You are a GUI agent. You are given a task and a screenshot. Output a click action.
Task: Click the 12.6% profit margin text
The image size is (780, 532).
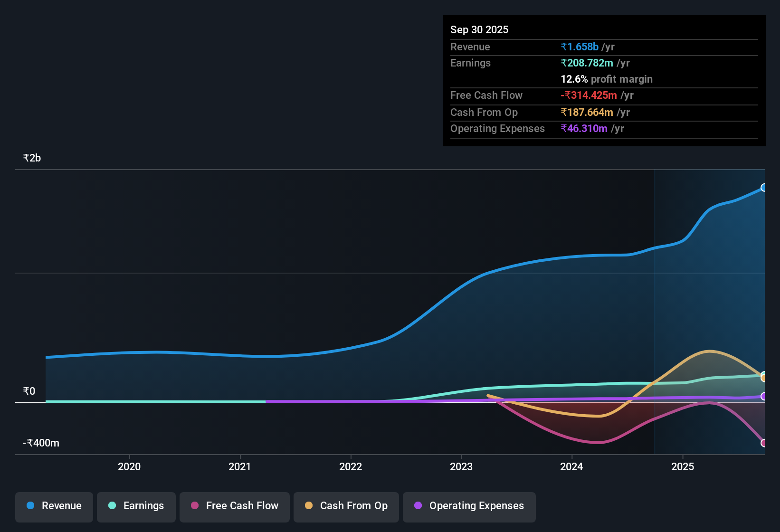click(607, 79)
